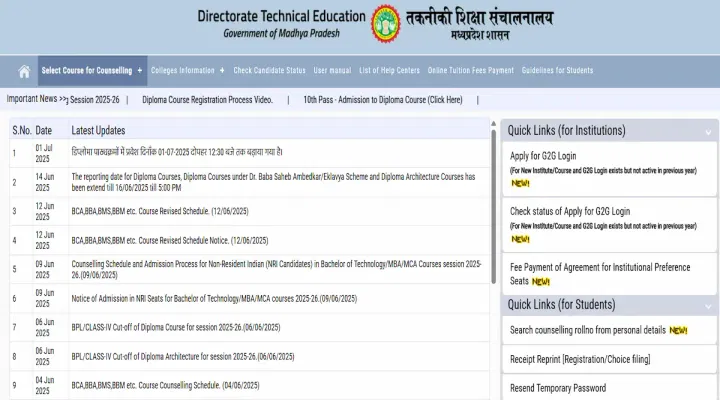Open Apply for G2G Login link

543,156
